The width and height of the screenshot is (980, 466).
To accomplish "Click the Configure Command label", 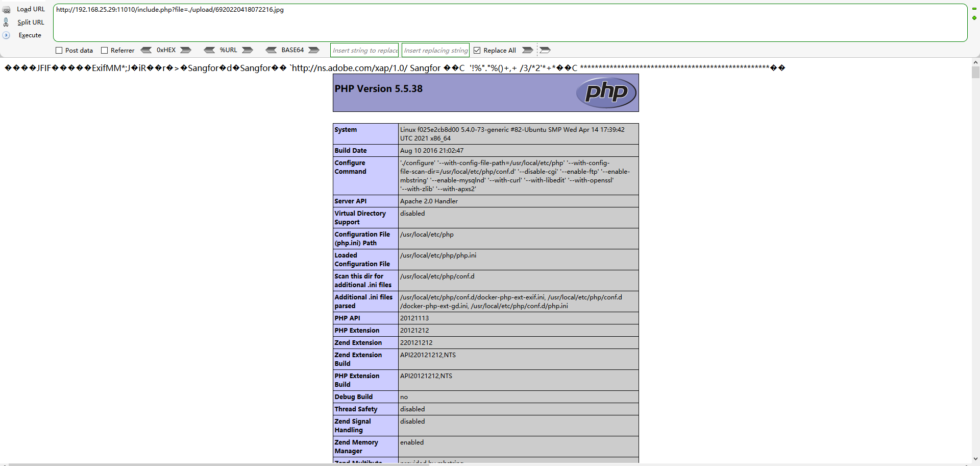I will coord(350,167).
